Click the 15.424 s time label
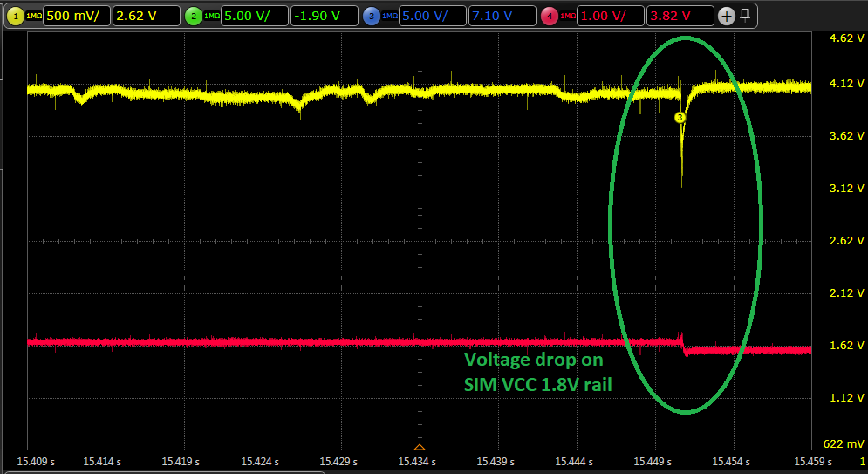The height and width of the screenshot is (474, 868). 260,461
